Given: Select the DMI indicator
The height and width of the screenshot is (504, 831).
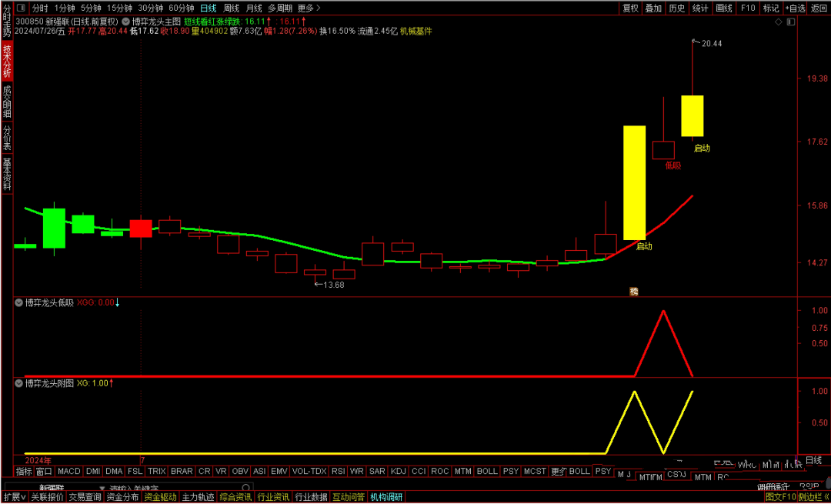Looking at the screenshot, I should pos(93,471).
